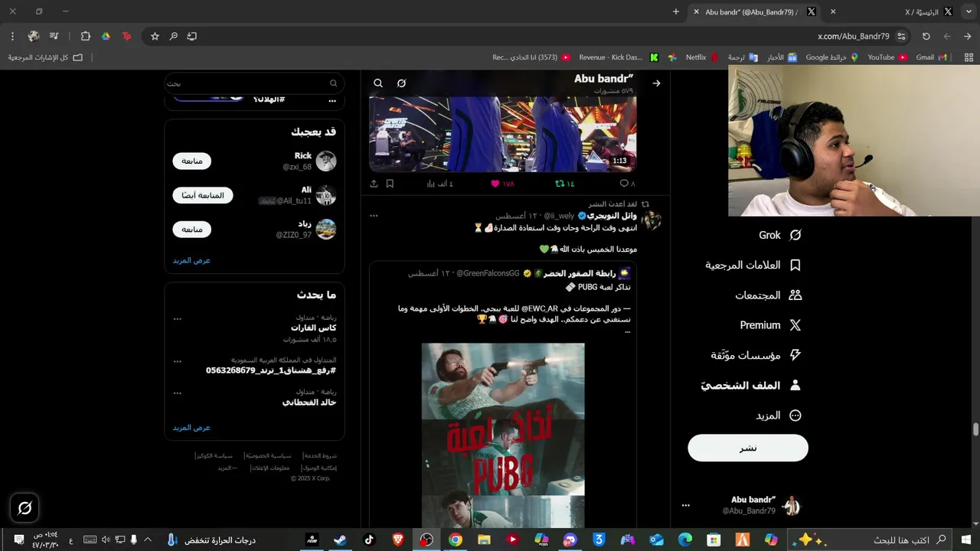Open options for كأس القارات trend

(178, 319)
